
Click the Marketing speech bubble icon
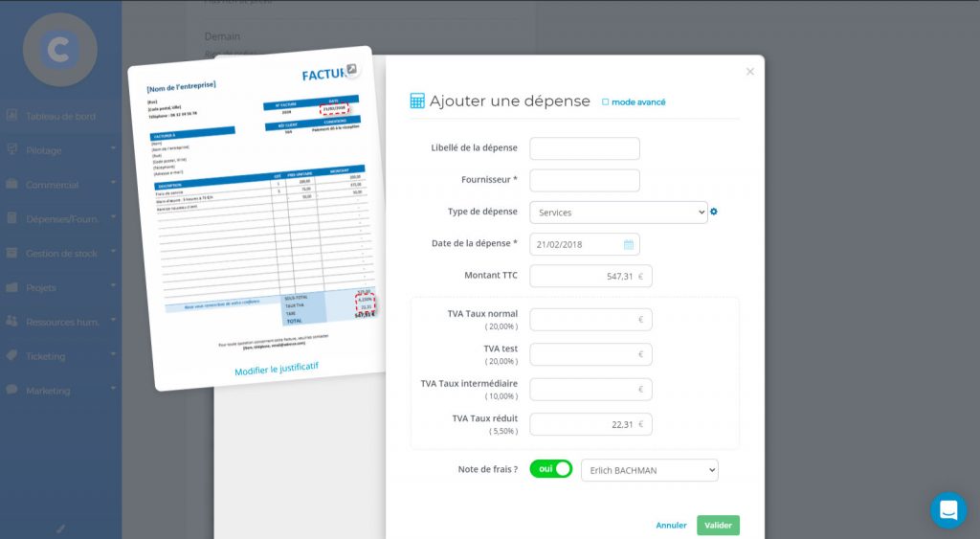coord(12,391)
